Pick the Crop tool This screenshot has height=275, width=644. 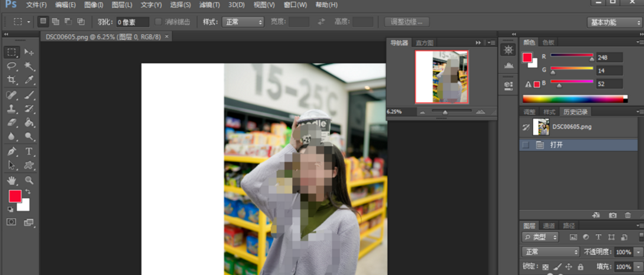coord(11,80)
